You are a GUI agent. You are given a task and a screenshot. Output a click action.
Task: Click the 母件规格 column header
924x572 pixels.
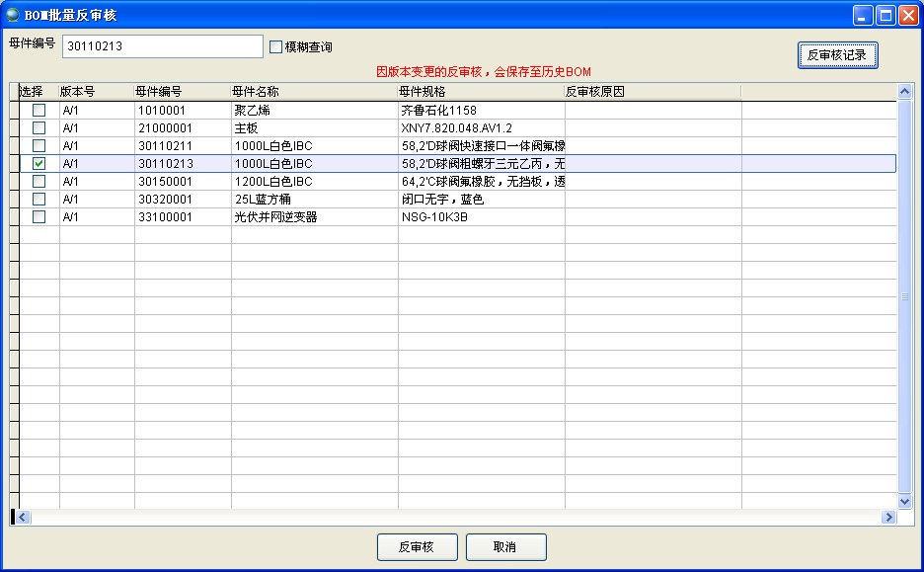pos(480,91)
